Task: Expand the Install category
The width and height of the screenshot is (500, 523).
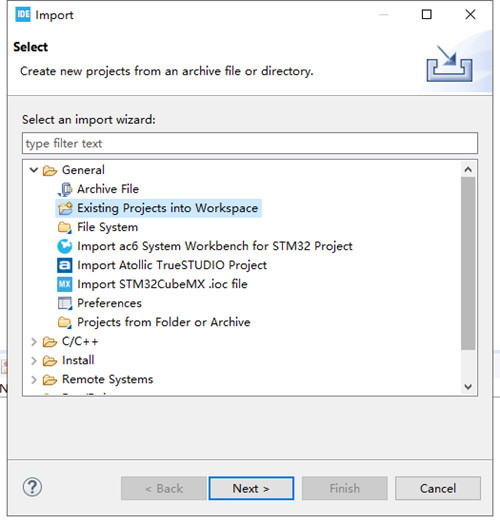Action: click(x=34, y=361)
